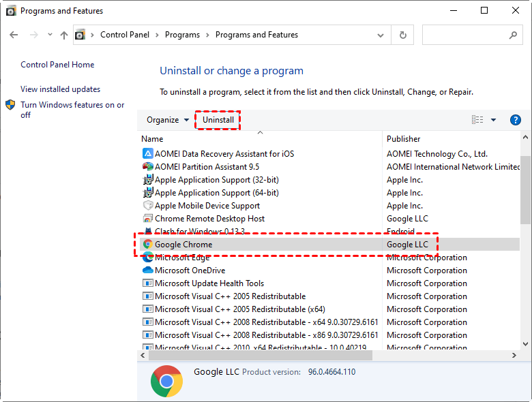Go up one level with up arrow

[64, 35]
